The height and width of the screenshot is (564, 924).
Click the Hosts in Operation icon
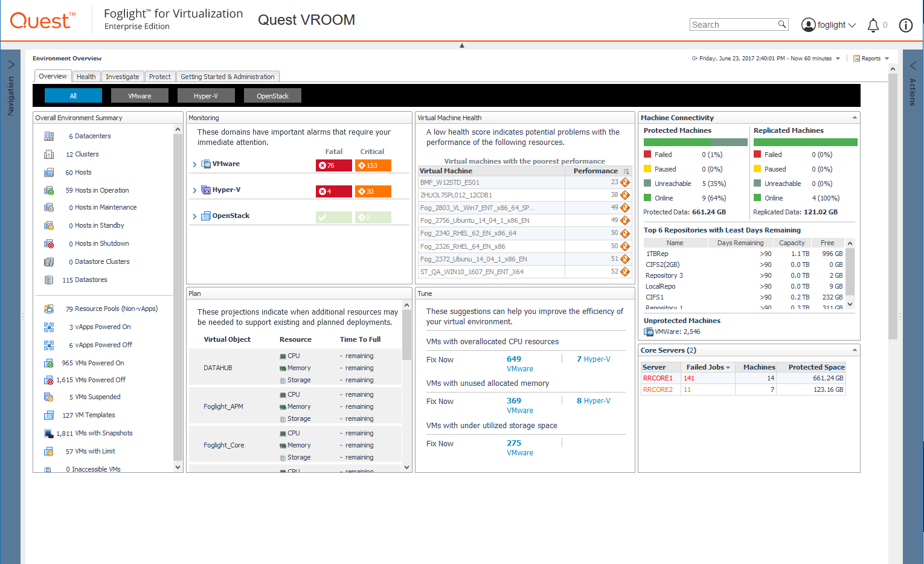(49, 190)
